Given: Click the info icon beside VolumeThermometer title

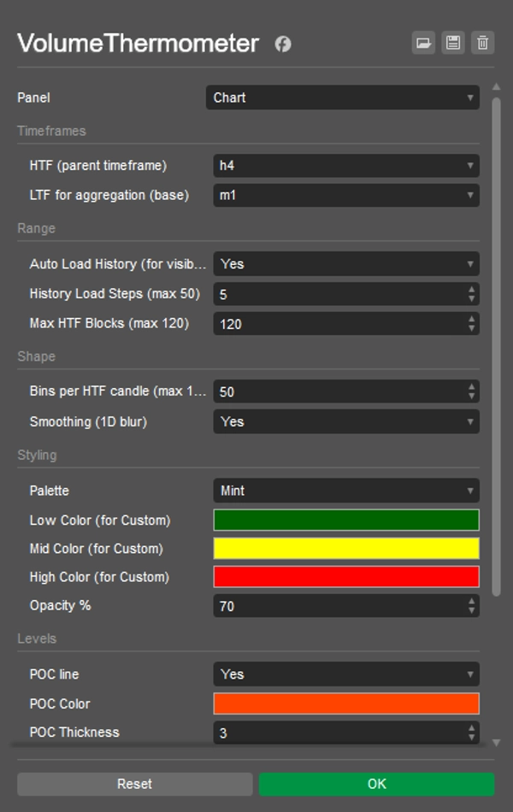Looking at the screenshot, I should coord(283,44).
